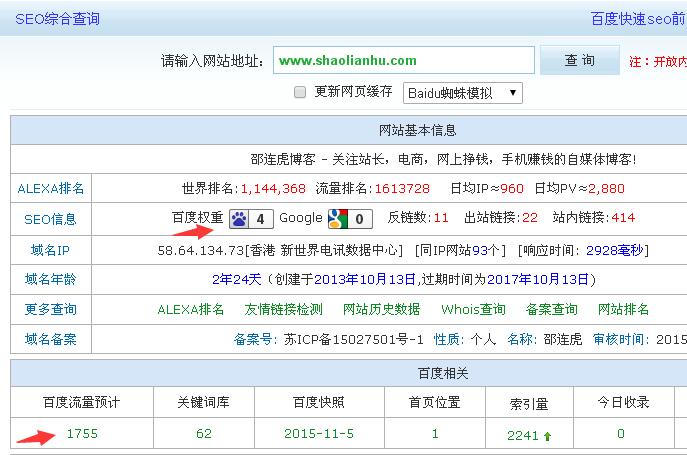Image resolution: width=687 pixels, height=455 pixels.
Task: Open the 备案查询 link
Action: coord(551,309)
